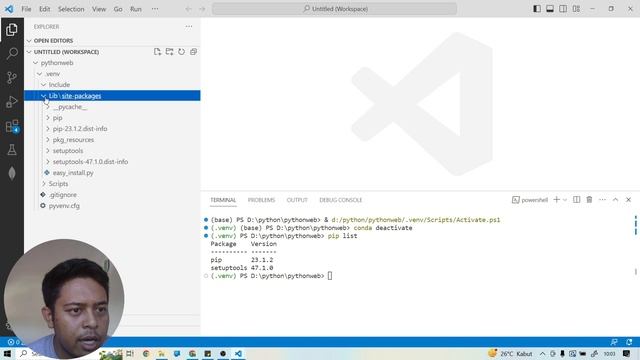The width and height of the screenshot is (640, 360).
Task: Click New File icon in workspace header
Action: pyautogui.click(x=157, y=52)
